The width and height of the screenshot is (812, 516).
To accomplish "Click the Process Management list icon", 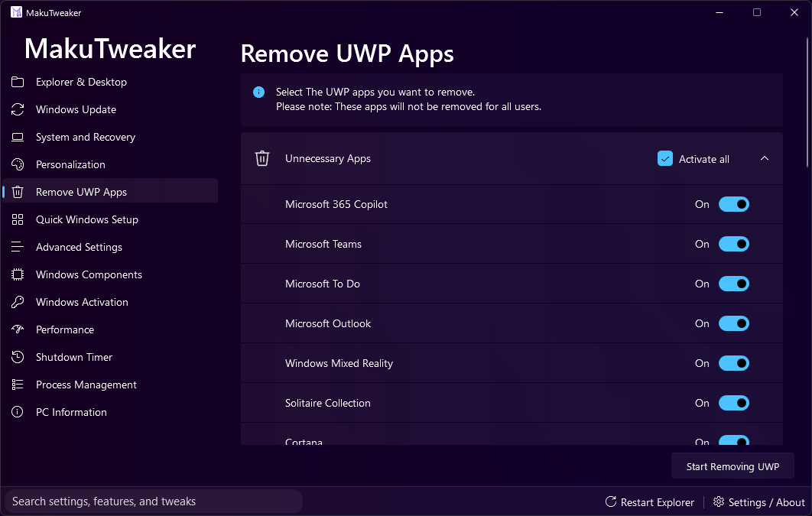I will 18,385.
